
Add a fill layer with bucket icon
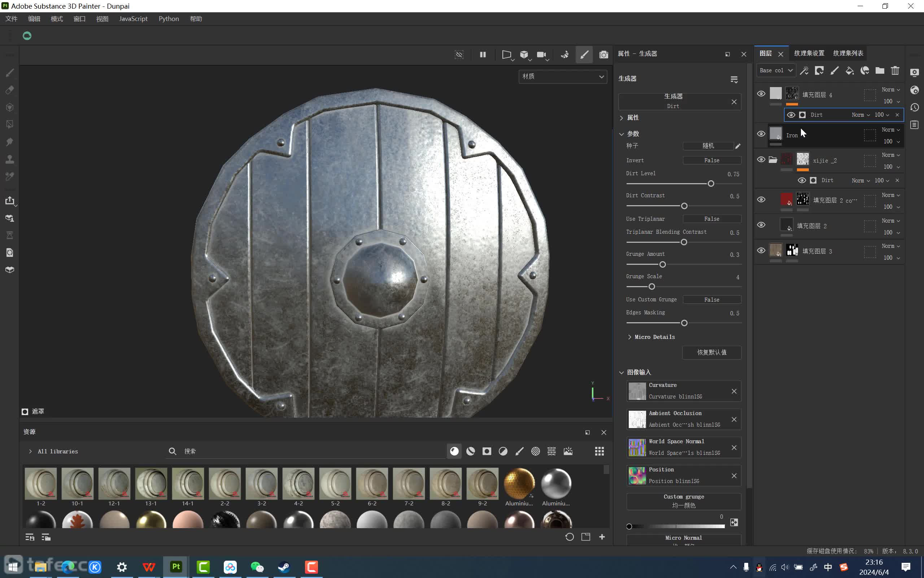coord(850,70)
